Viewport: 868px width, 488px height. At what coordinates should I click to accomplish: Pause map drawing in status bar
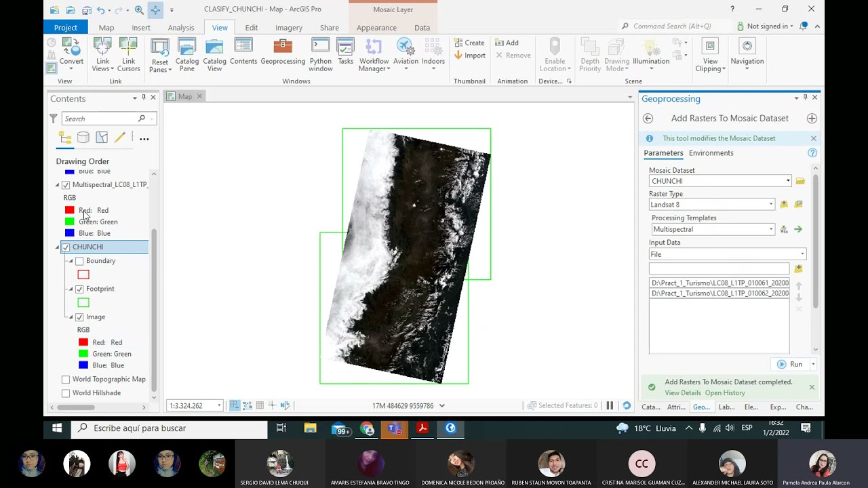click(610, 405)
